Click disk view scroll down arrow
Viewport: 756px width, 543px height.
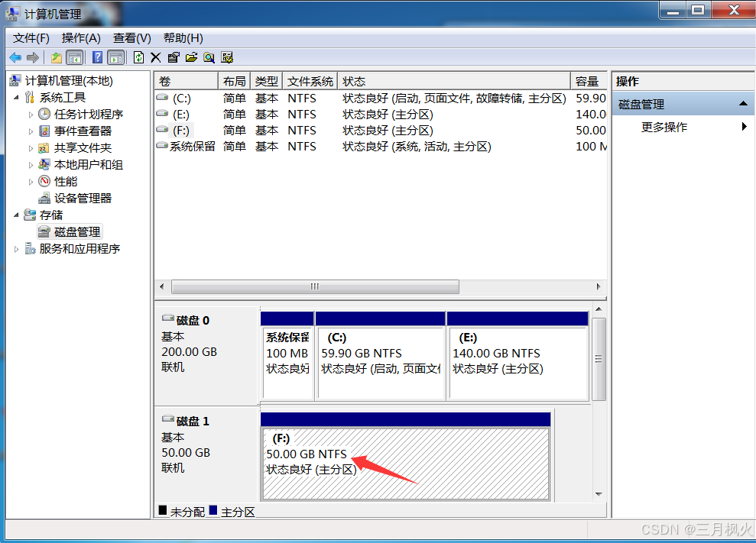[x=599, y=494]
